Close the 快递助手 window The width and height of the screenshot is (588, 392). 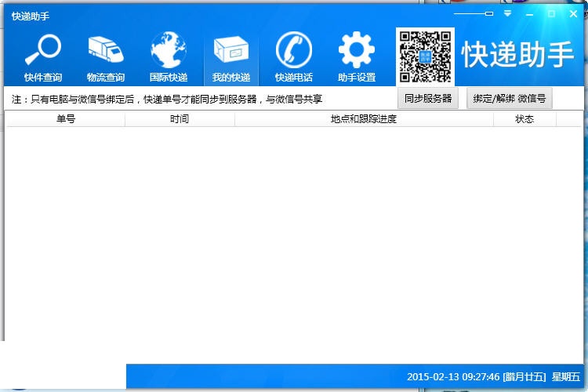(x=573, y=14)
